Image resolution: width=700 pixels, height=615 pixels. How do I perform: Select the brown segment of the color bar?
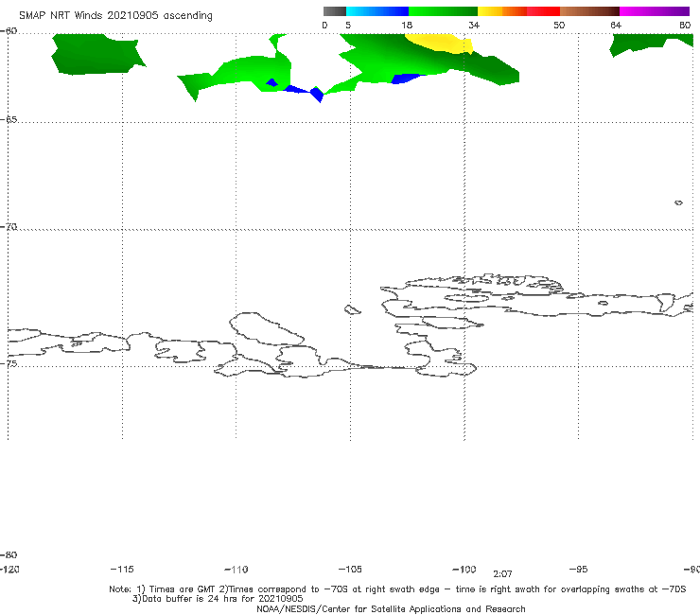coord(589,11)
